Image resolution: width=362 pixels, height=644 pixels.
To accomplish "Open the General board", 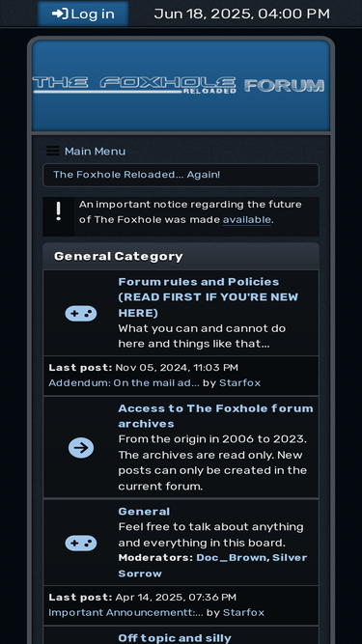I will pos(144,512).
